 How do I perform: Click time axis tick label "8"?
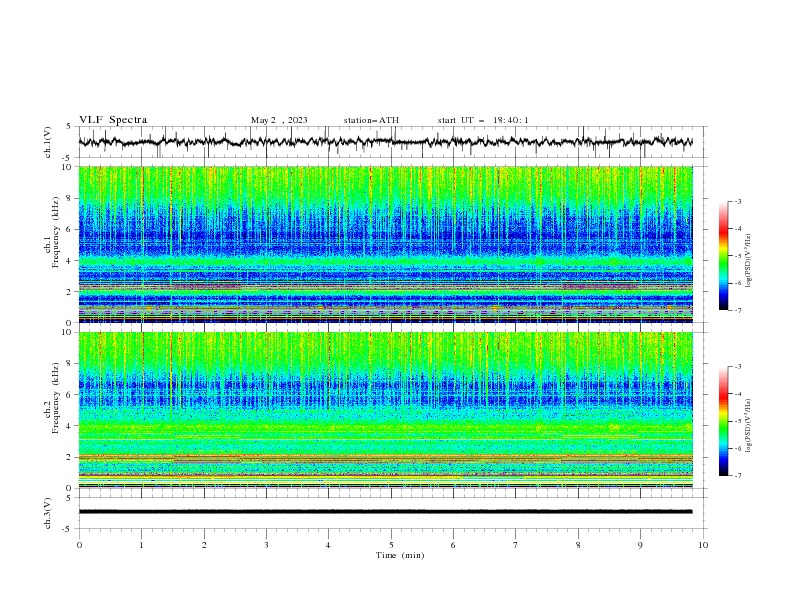click(578, 545)
